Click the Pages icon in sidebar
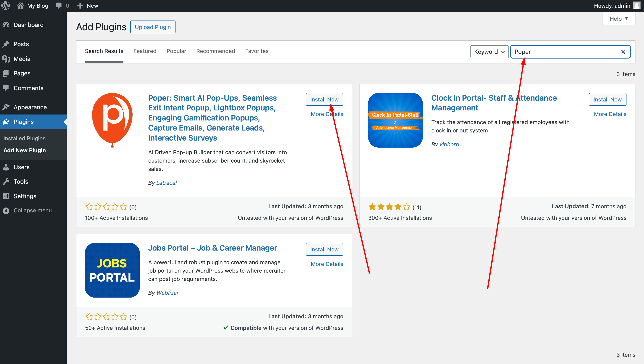This screenshot has height=364, width=644. [x=6, y=73]
